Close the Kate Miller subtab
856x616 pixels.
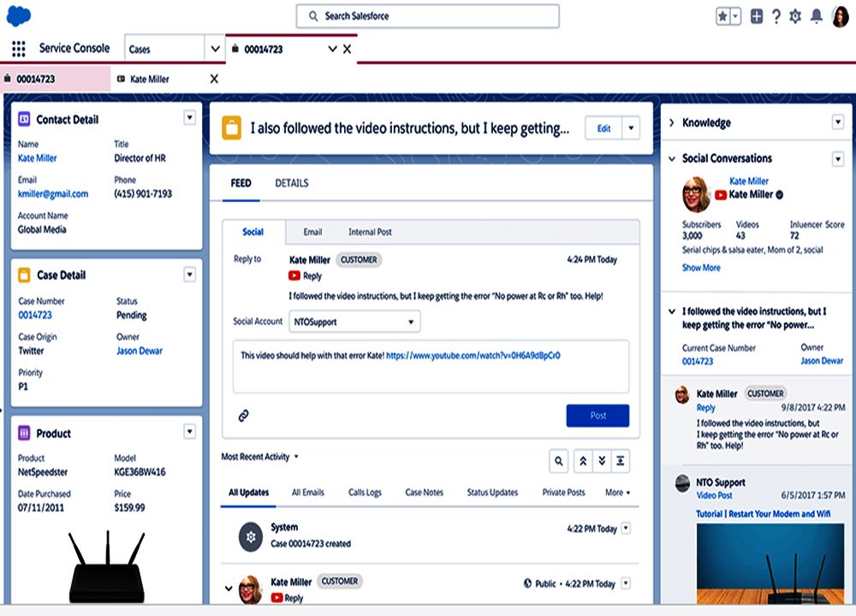click(x=214, y=79)
